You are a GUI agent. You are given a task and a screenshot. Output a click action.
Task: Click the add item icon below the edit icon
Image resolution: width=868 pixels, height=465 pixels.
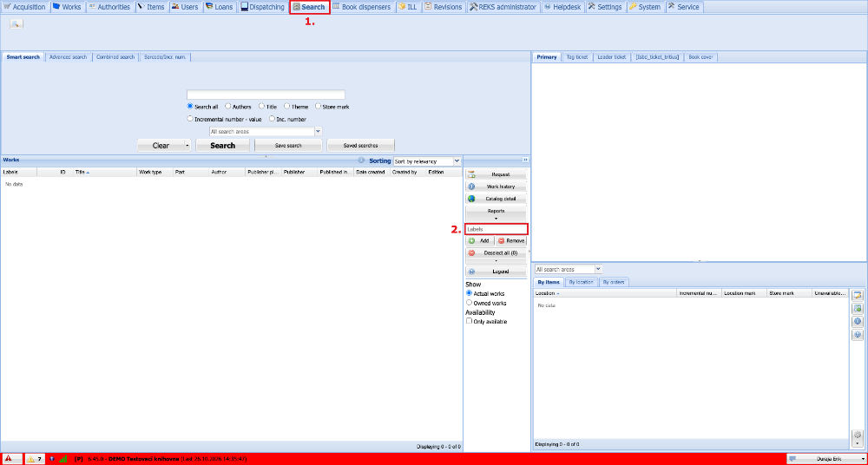(x=858, y=308)
